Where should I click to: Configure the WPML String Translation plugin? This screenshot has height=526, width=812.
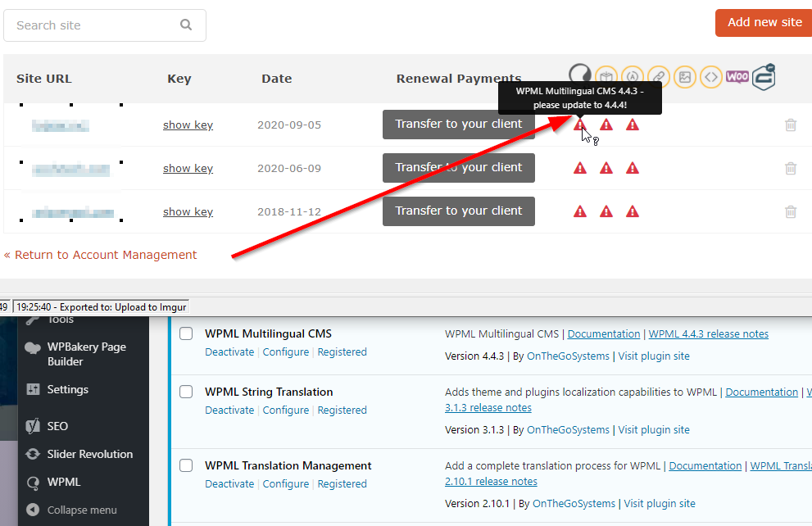(286, 410)
